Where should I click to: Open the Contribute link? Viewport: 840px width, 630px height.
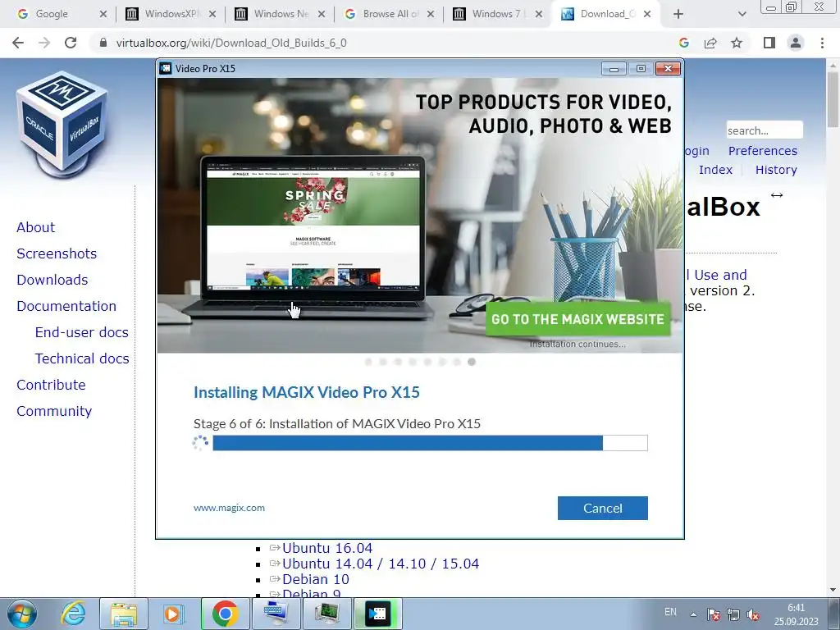point(52,385)
